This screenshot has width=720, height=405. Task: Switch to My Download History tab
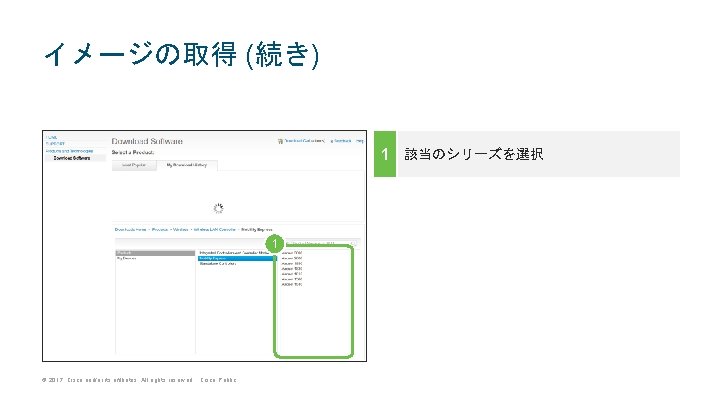click(x=187, y=165)
